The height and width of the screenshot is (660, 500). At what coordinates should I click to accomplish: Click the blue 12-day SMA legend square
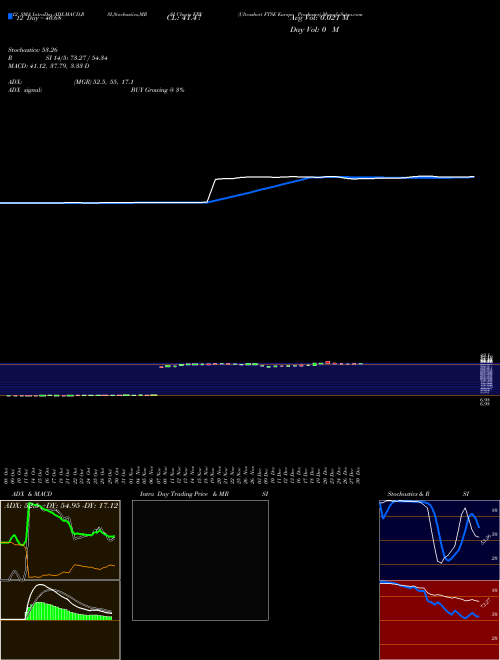point(10,16)
